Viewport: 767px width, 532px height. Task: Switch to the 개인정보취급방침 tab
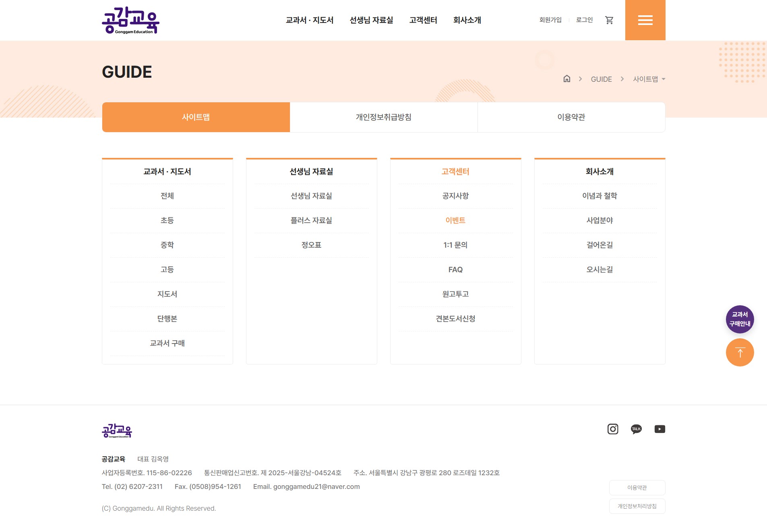(x=383, y=117)
